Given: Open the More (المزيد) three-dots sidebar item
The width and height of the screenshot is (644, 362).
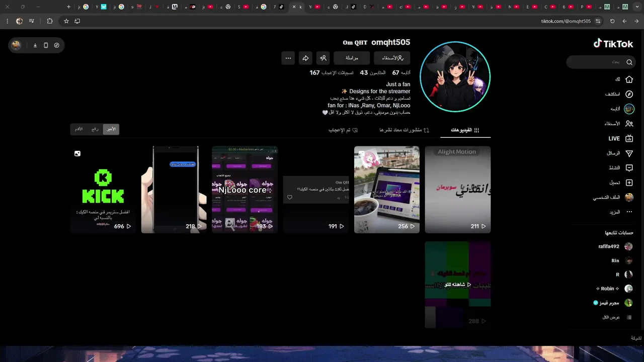Looking at the screenshot, I should (x=621, y=212).
